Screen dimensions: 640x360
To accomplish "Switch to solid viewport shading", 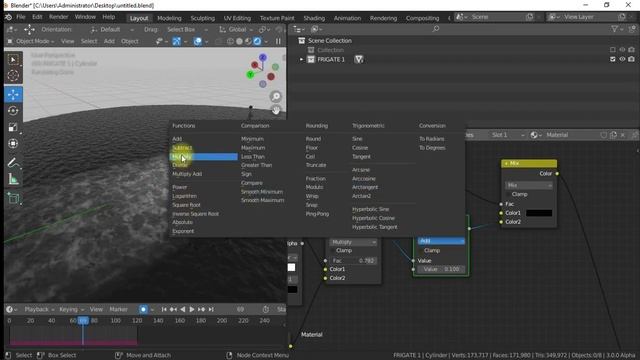I will tap(239, 41).
